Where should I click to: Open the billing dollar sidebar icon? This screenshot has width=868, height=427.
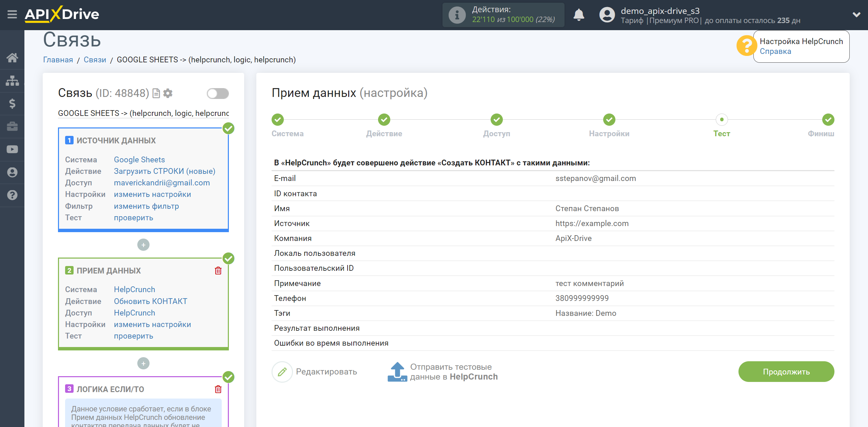(x=12, y=103)
